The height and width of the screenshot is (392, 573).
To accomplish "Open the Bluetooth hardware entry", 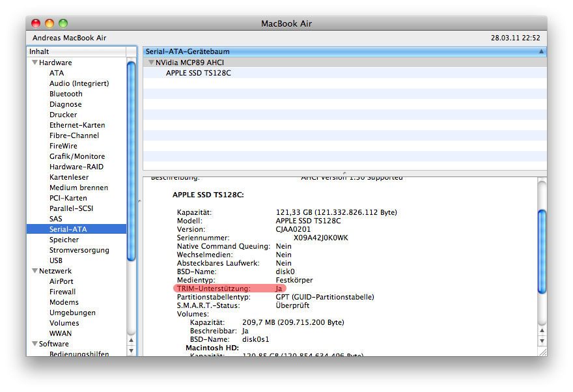I will point(66,94).
